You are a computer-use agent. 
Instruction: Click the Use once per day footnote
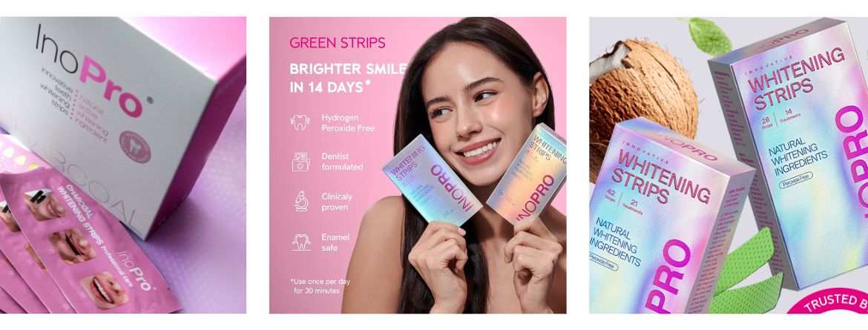point(320,286)
